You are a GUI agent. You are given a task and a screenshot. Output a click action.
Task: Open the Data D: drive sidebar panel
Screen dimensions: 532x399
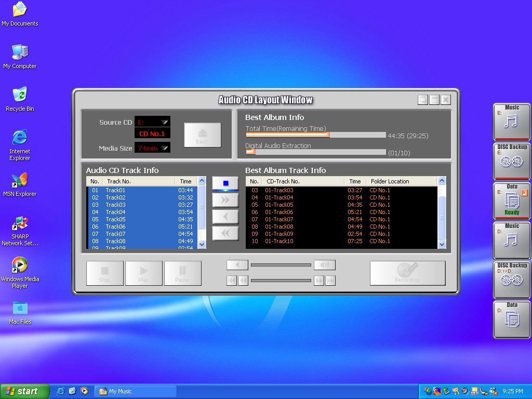tap(512, 319)
